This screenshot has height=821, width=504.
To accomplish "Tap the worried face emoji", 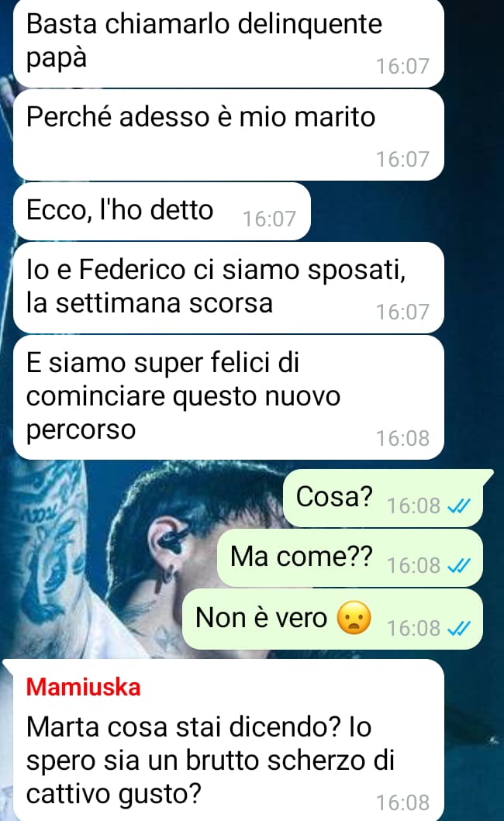I will click(354, 618).
